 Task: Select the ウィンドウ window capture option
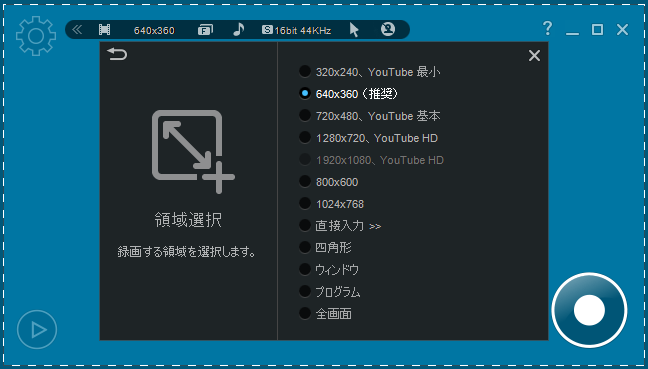(329, 270)
